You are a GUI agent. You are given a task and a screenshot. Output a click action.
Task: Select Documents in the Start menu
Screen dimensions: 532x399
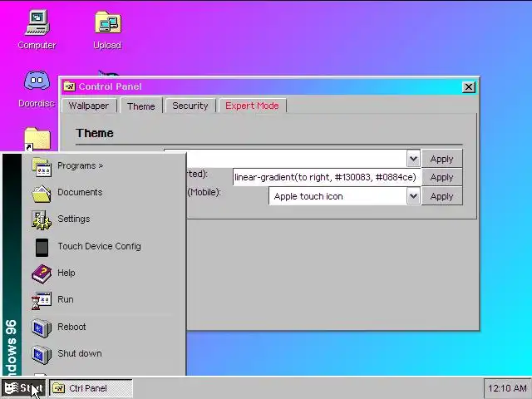click(103, 192)
